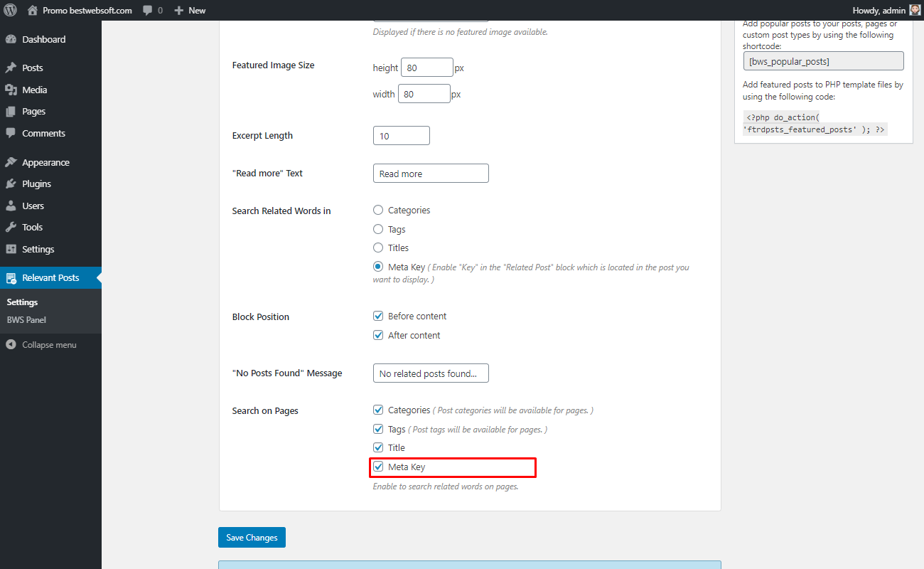Toggle Tags checkbox under Search on Pages
This screenshot has height=569, width=924.
[x=378, y=429]
